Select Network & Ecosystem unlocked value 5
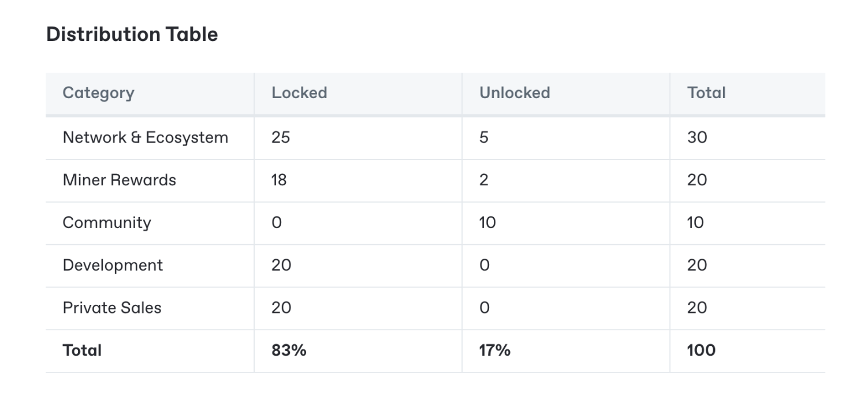Screen dimensions: 868x403 point(484,137)
